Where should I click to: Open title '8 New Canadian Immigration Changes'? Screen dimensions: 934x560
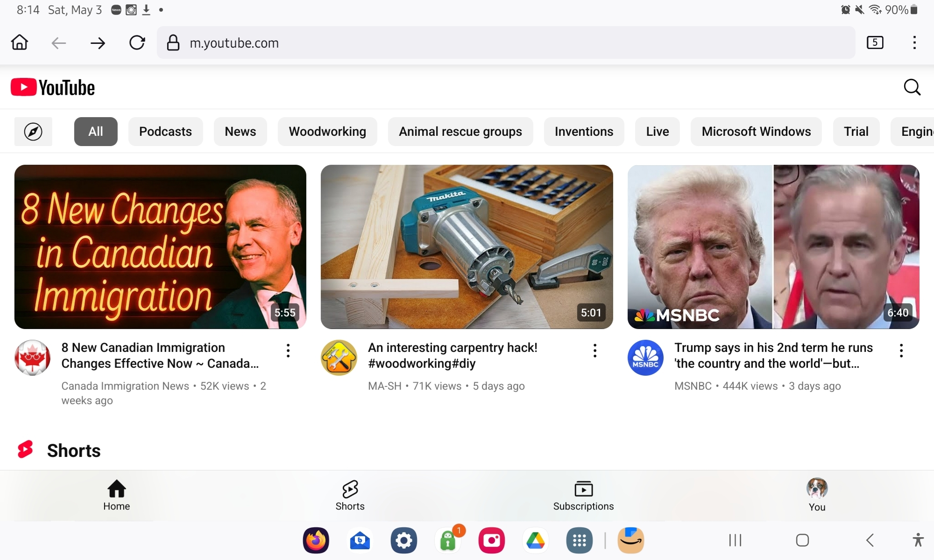[x=160, y=356]
